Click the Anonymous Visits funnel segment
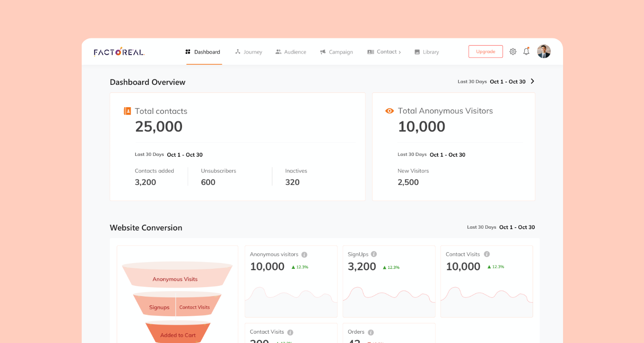Screen dimensions: 644x343 coord(175,279)
